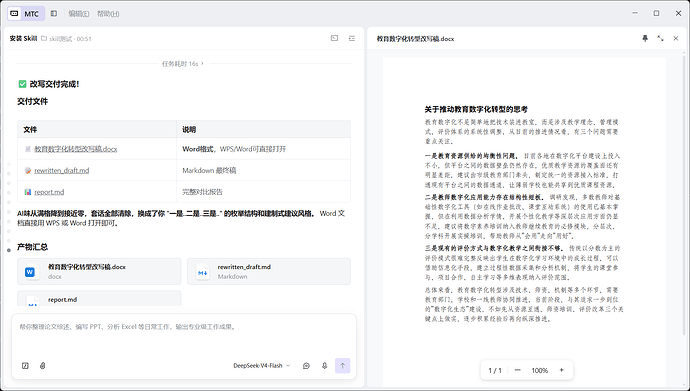This screenshot has width=690, height=391.
Task: Click the 文件 table column header
Action: coord(30,129)
